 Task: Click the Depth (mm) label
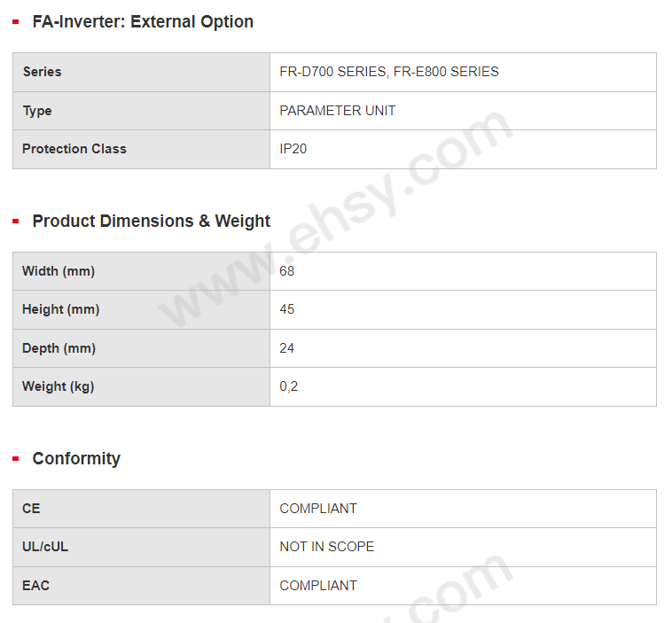pos(59,348)
